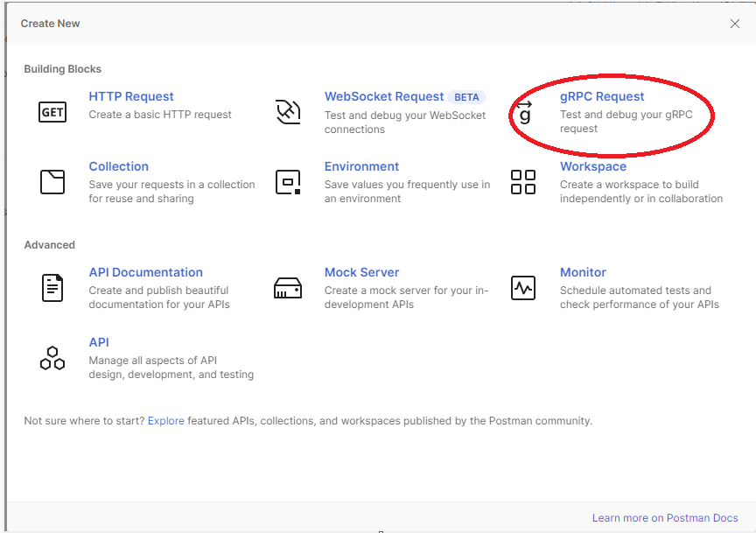
Task: Create a new Workspace
Action: click(x=593, y=166)
